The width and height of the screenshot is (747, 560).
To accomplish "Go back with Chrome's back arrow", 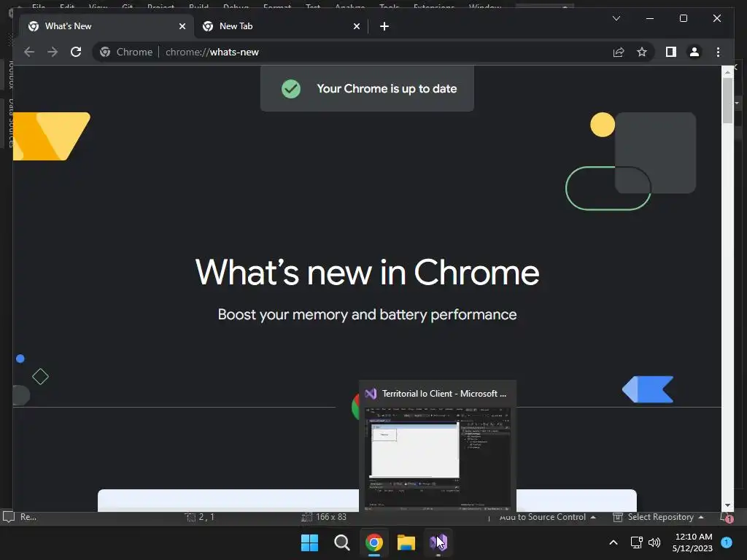I will click(29, 52).
